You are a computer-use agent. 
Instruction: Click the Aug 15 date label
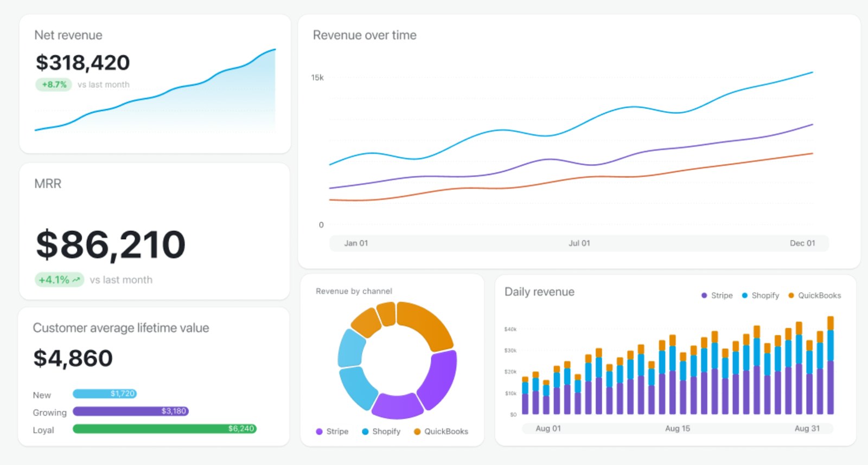coord(678,429)
